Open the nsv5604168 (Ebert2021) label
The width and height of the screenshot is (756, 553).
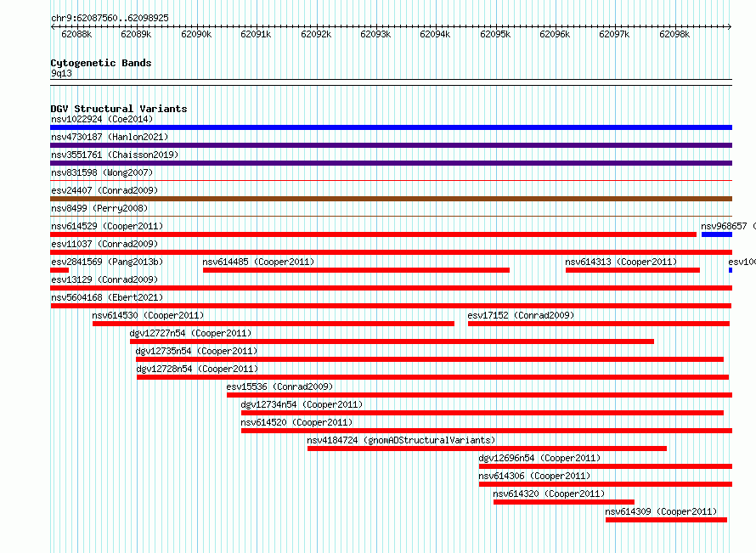107,297
